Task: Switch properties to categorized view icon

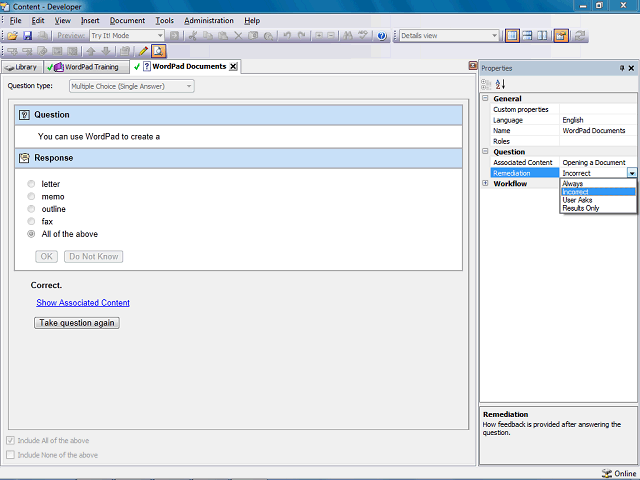Action: (486, 84)
